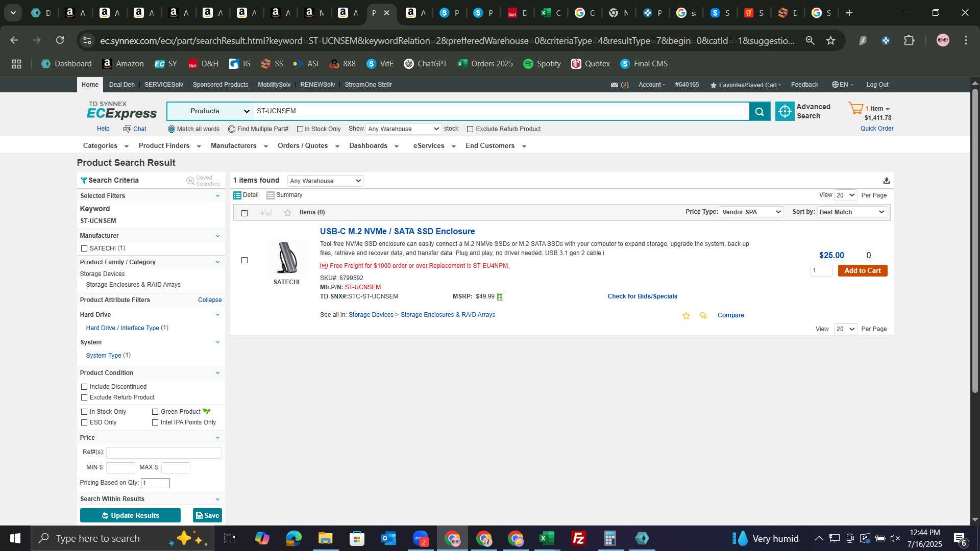Image resolution: width=980 pixels, height=551 pixels.
Task: Open Deal Den tab
Action: [x=122, y=85]
